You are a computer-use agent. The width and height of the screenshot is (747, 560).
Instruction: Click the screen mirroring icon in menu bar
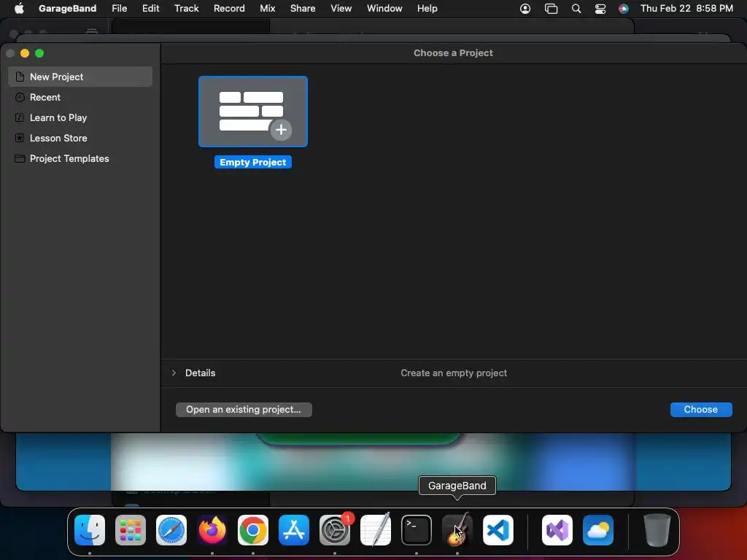tap(551, 9)
